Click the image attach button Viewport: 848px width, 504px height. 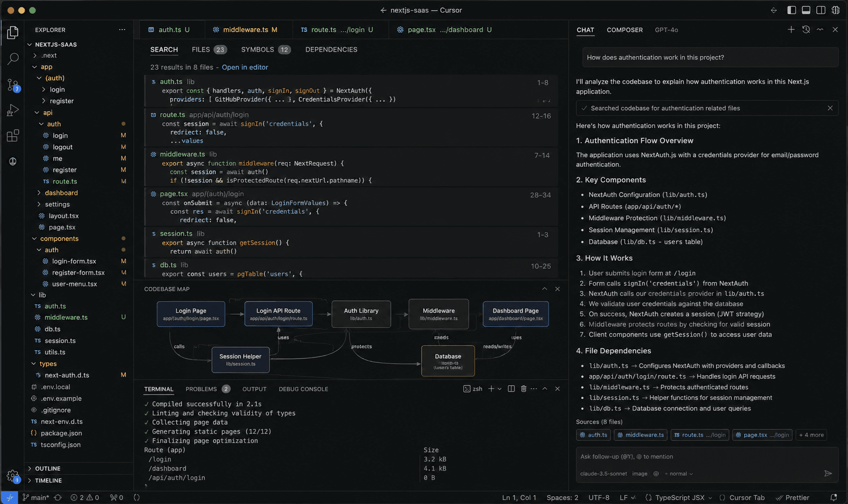[640, 474]
